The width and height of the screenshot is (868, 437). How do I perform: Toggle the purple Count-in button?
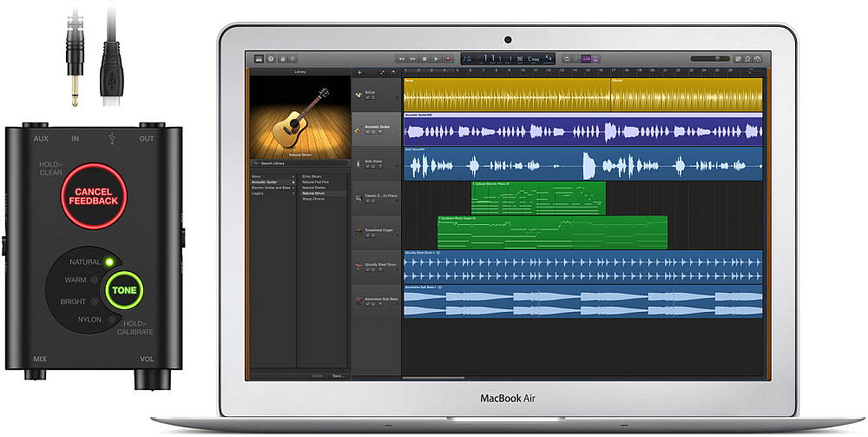coord(586,58)
